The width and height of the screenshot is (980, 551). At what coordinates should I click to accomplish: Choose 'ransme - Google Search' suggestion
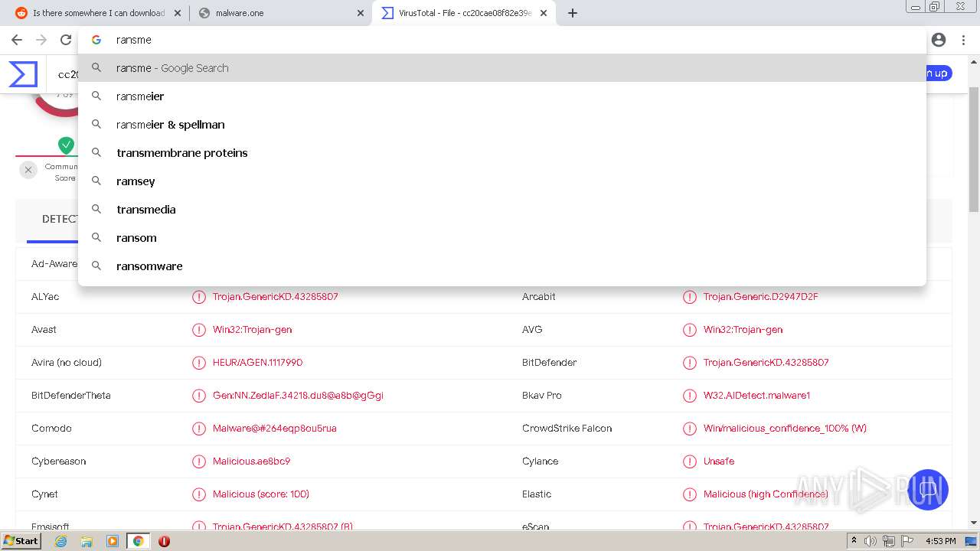point(501,68)
